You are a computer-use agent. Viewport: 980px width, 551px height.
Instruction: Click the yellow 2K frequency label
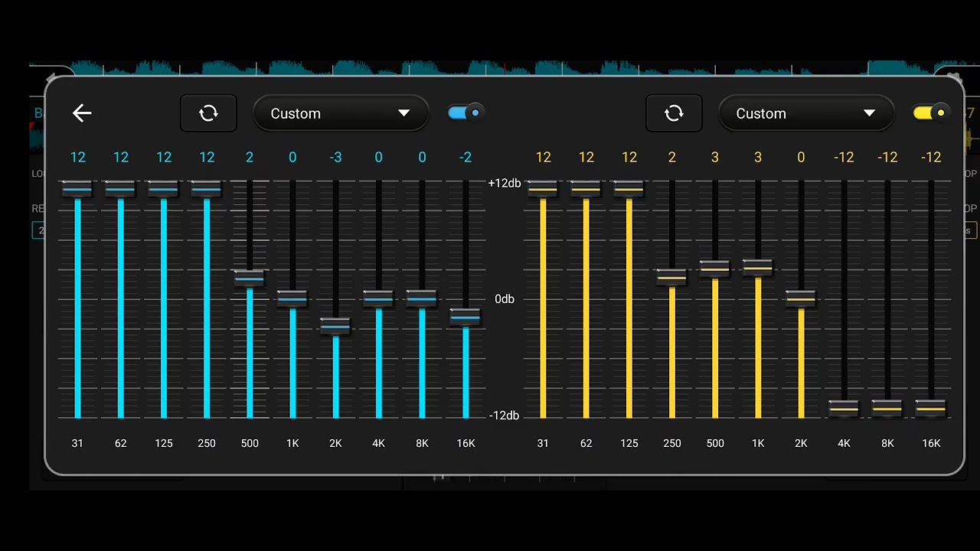(x=801, y=443)
